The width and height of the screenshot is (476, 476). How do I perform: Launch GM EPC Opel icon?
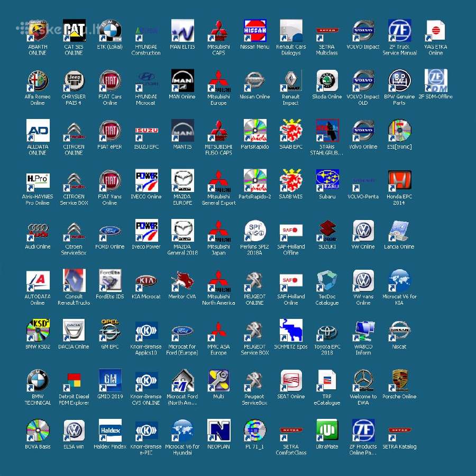coord(110,330)
